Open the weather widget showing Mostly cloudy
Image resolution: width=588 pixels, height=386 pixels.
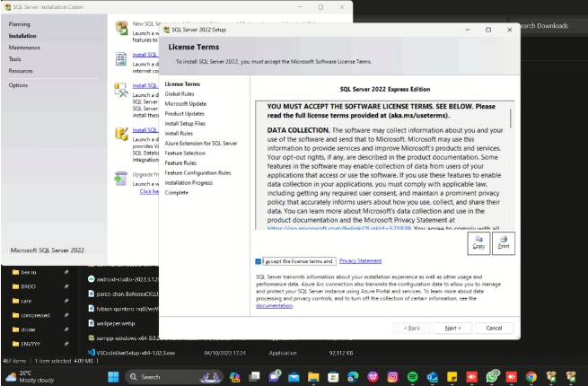(30, 377)
